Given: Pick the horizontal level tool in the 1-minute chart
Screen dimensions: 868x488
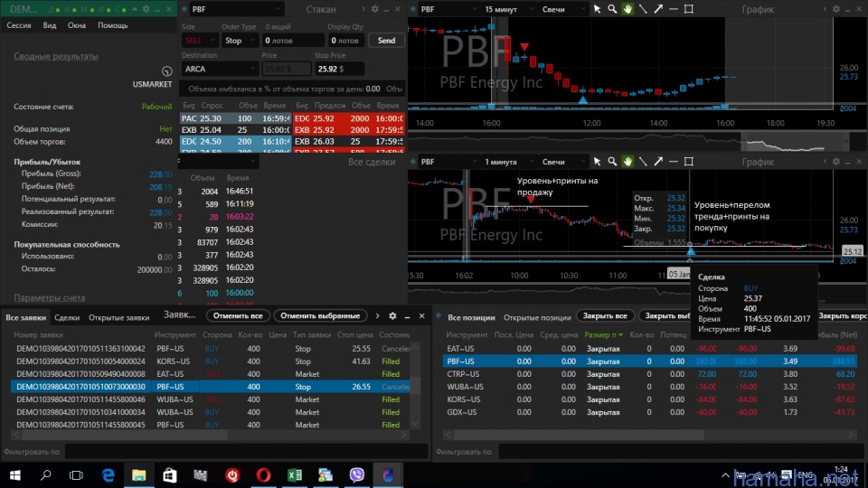Looking at the screenshot, I should click(673, 162).
